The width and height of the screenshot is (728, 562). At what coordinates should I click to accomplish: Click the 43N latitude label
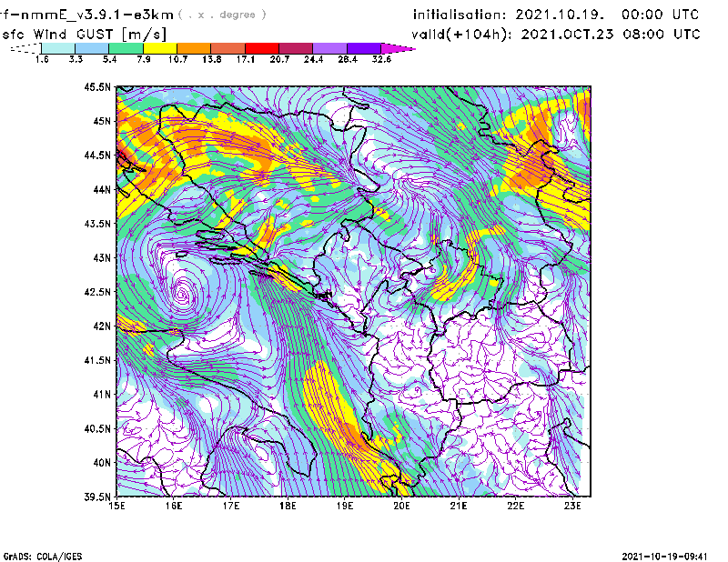(x=102, y=257)
